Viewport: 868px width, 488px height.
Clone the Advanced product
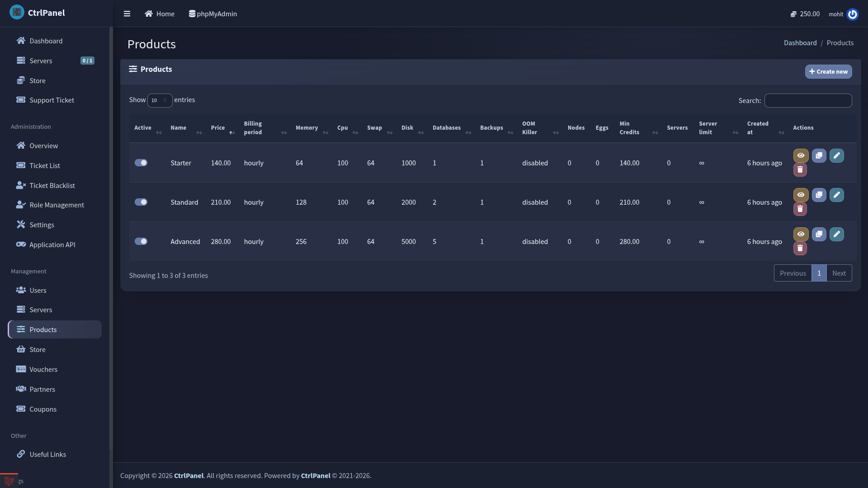(x=819, y=234)
